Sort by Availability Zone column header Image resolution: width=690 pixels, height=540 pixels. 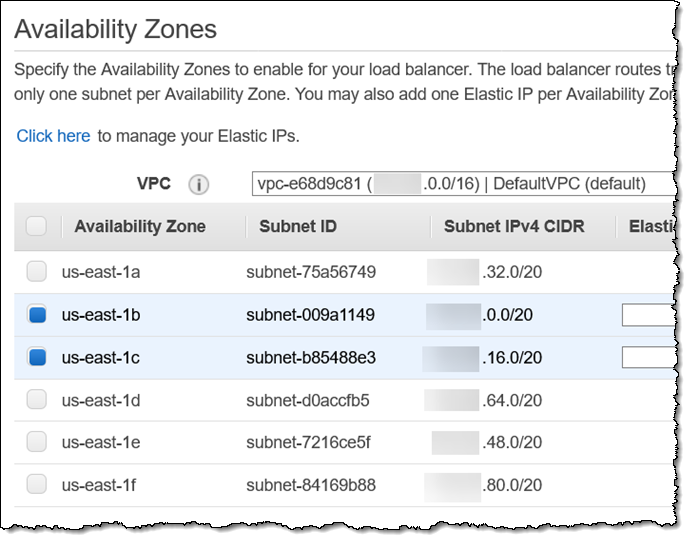coord(140,227)
